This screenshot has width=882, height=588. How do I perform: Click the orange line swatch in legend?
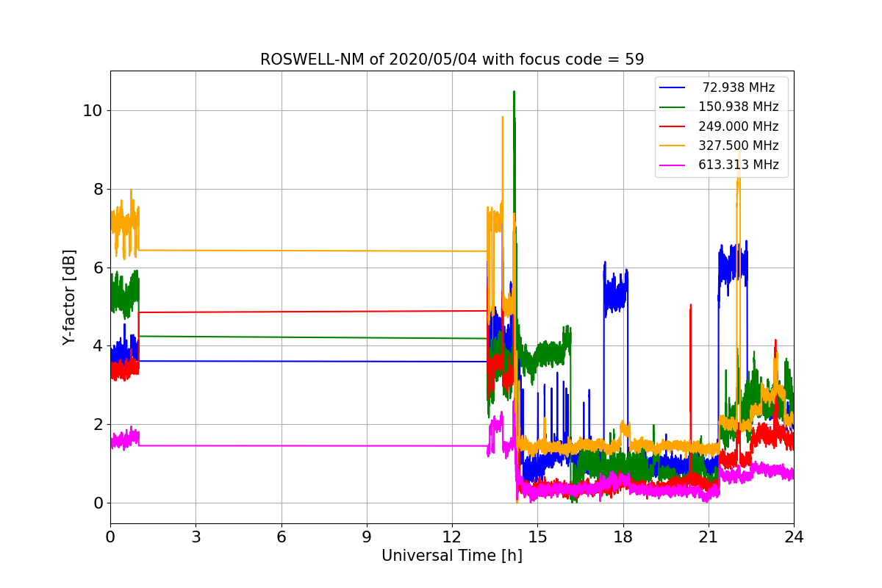(x=673, y=146)
